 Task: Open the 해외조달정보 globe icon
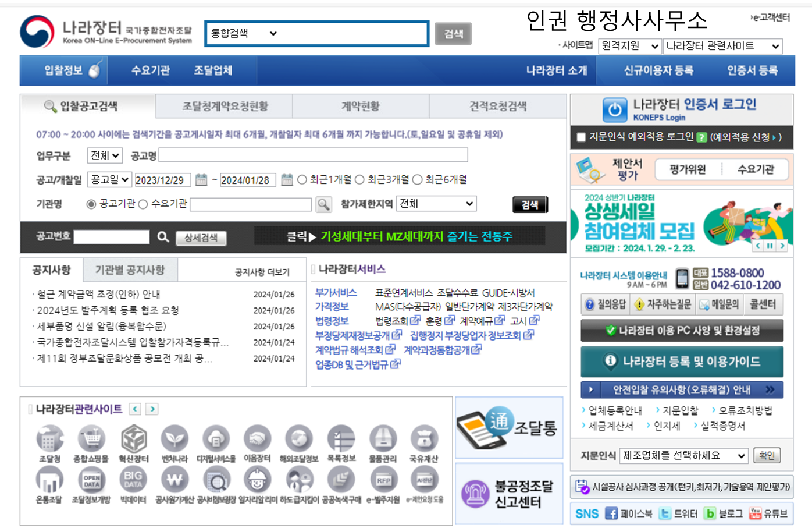click(x=299, y=438)
